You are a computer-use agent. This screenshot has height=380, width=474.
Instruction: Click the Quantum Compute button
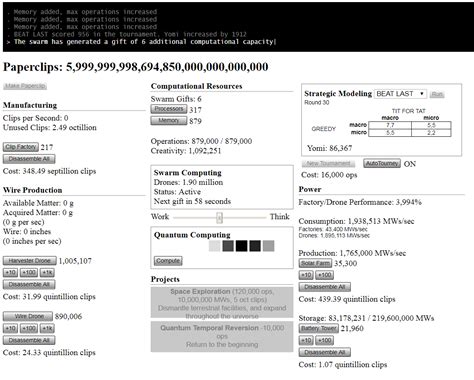point(168,261)
